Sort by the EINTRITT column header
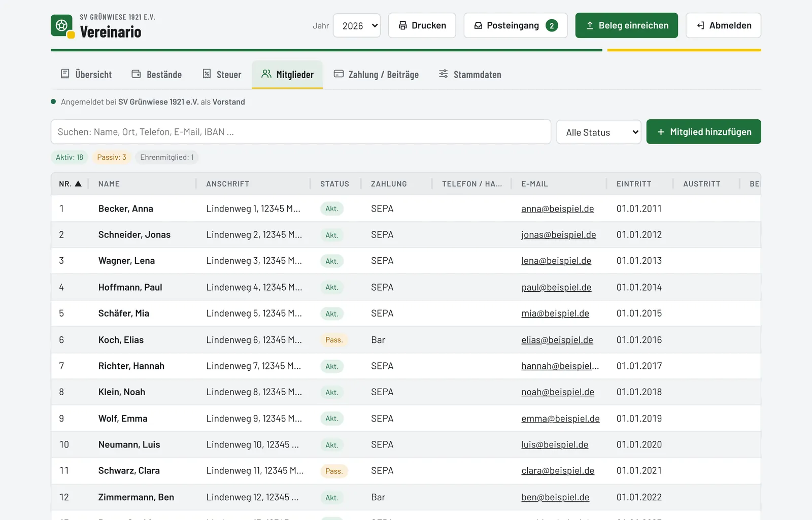Image resolution: width=812 pixels, height=520 pixels. [634, 184]
